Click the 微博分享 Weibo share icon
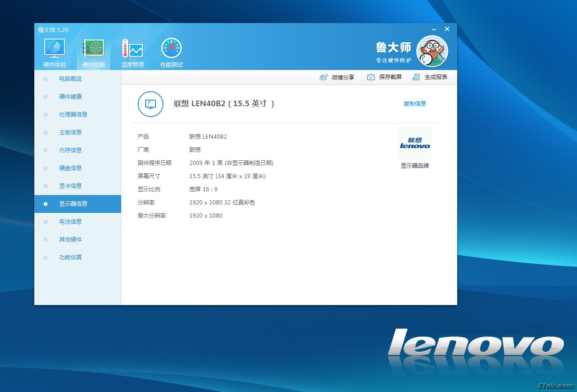 click(323, 78)
